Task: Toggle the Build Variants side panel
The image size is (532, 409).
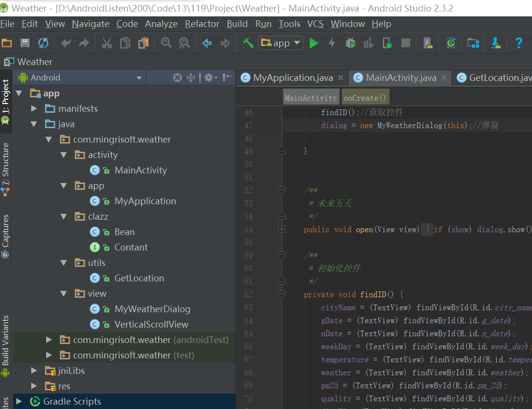Action: pos(5,345)
